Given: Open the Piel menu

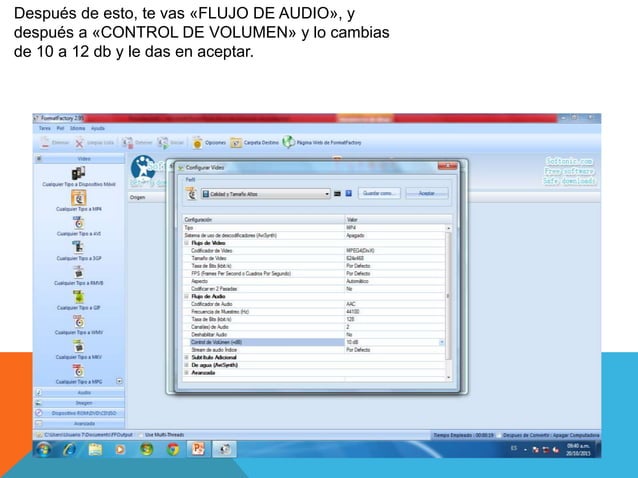Looking at the screenshot, I should [60, 129].
